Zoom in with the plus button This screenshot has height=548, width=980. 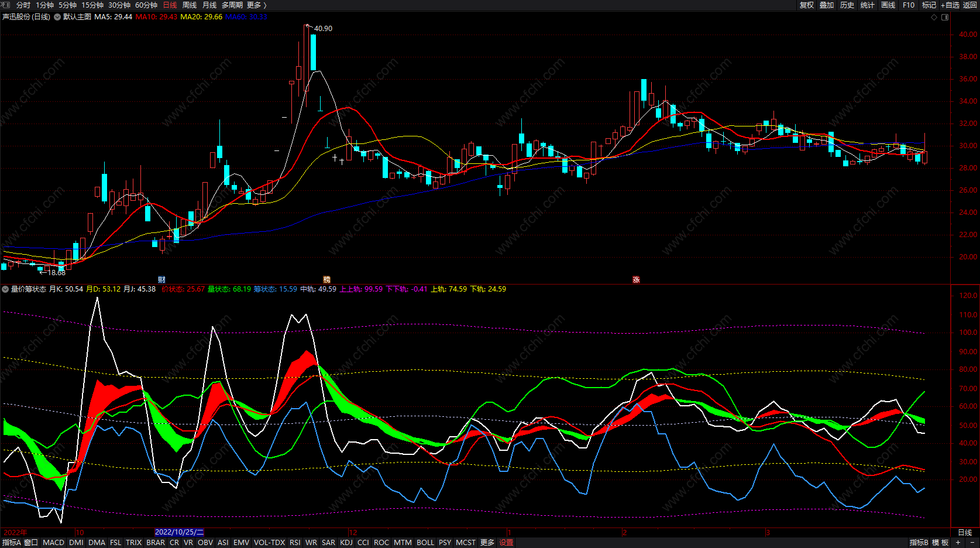tap(958, 543)
